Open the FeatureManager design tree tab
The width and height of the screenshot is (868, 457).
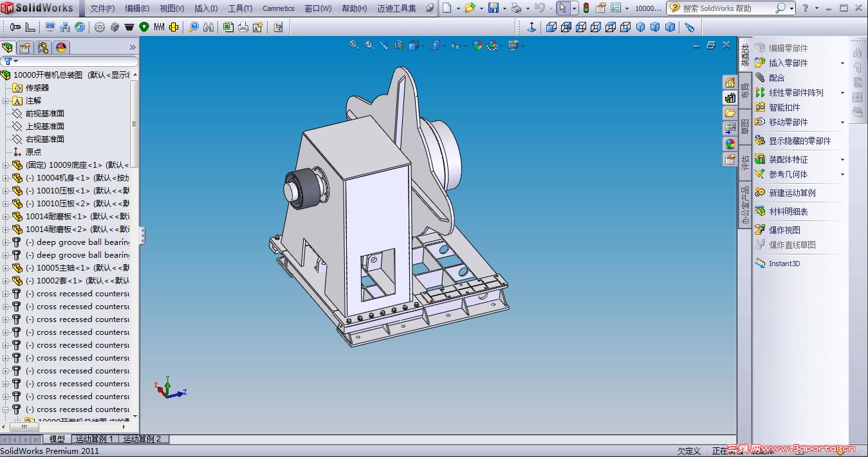[8, 47]
